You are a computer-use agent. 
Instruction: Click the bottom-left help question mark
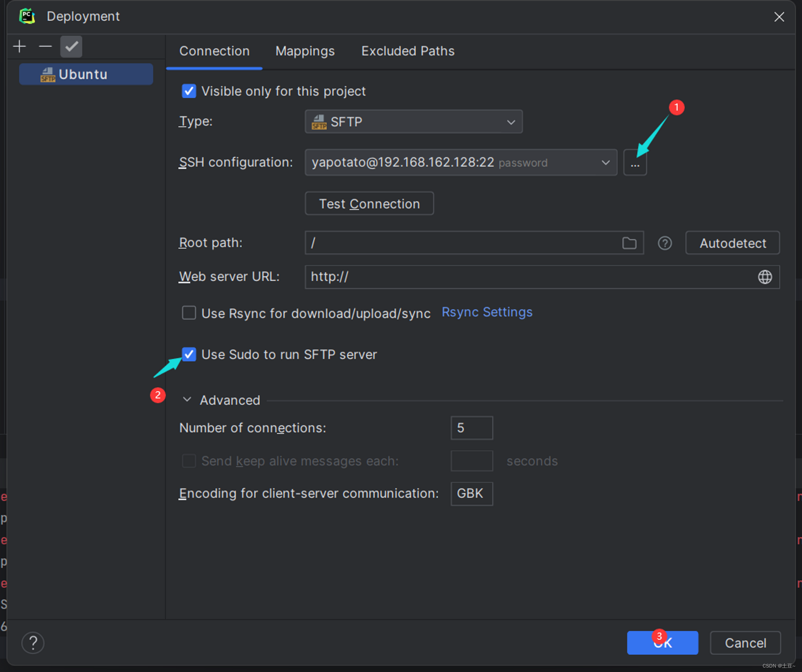[33, 642]
